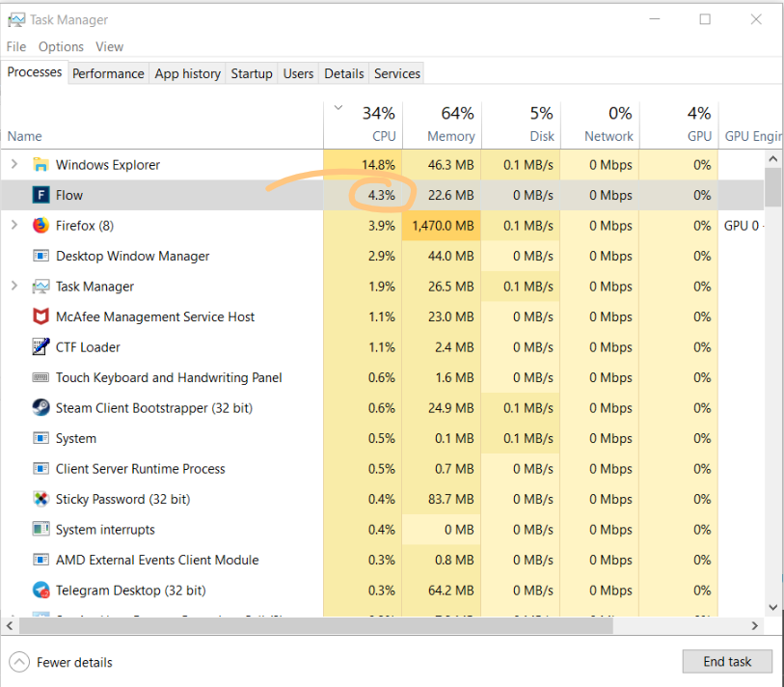Click the Steam Client Bootstrapper icon

(41, 408)
